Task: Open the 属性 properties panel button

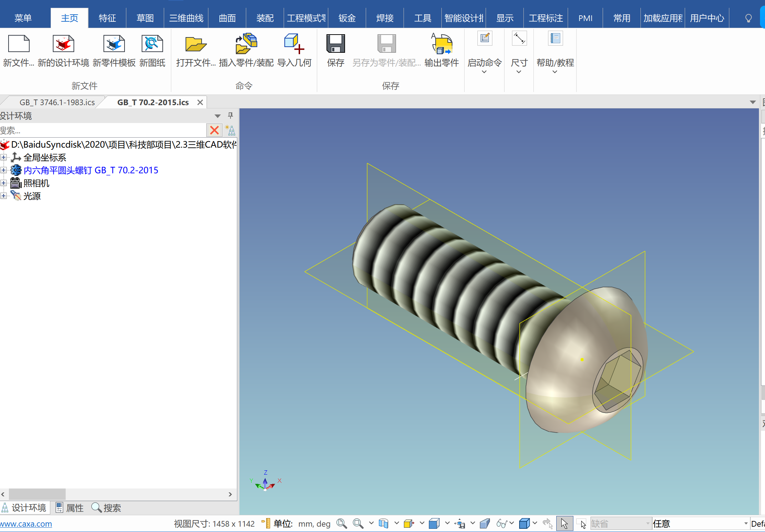Action: (70, 508)
